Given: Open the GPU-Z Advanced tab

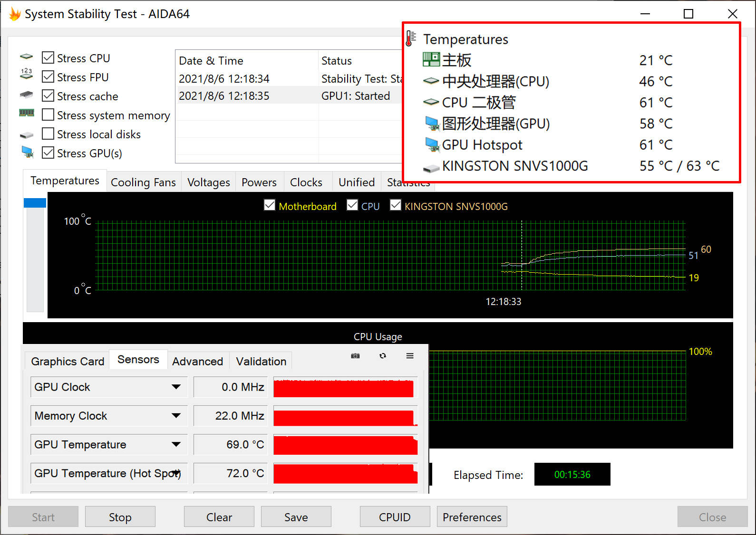Looking at the screenshot, I should point(198,361).
